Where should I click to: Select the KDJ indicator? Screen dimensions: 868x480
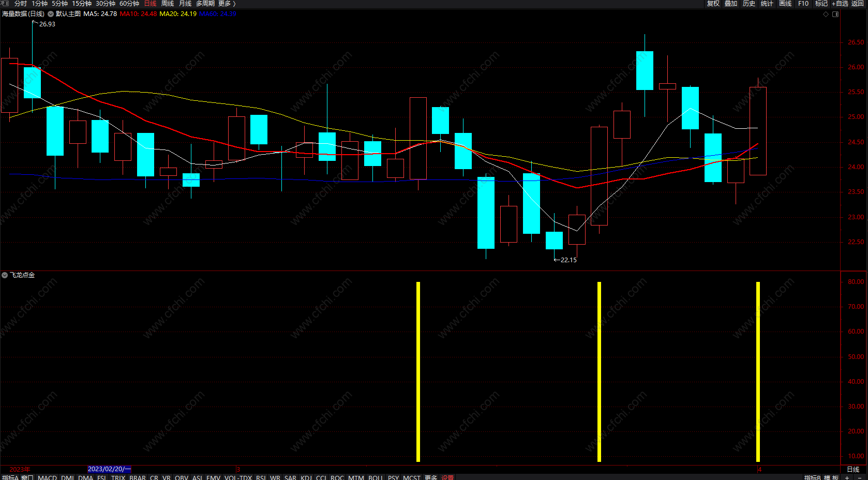(x=306, y=477)
